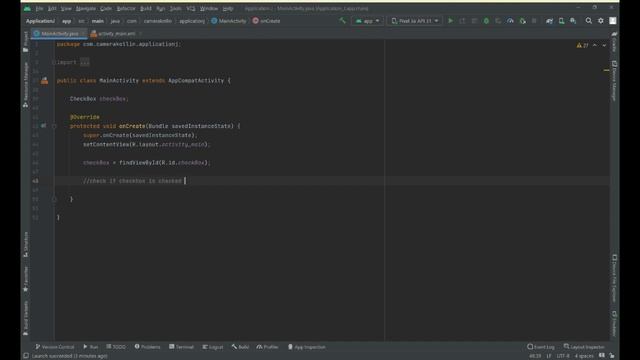Open the Refactor menu
Viewport: 640px width, 360px height.
click(x=126, y=8)
